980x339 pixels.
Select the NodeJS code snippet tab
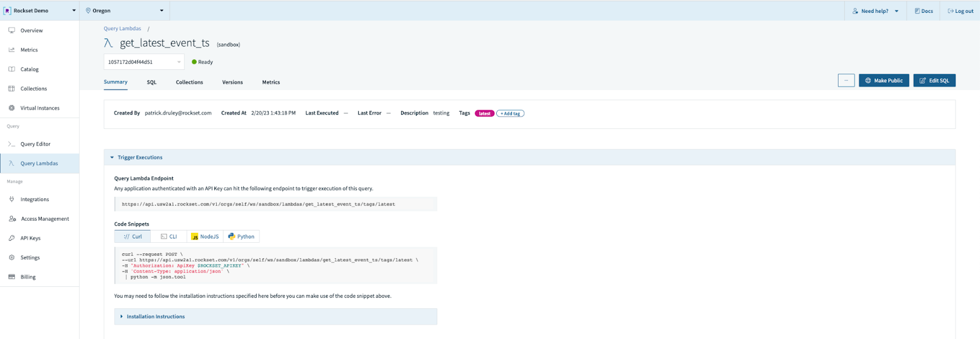(x=205, y=236)
